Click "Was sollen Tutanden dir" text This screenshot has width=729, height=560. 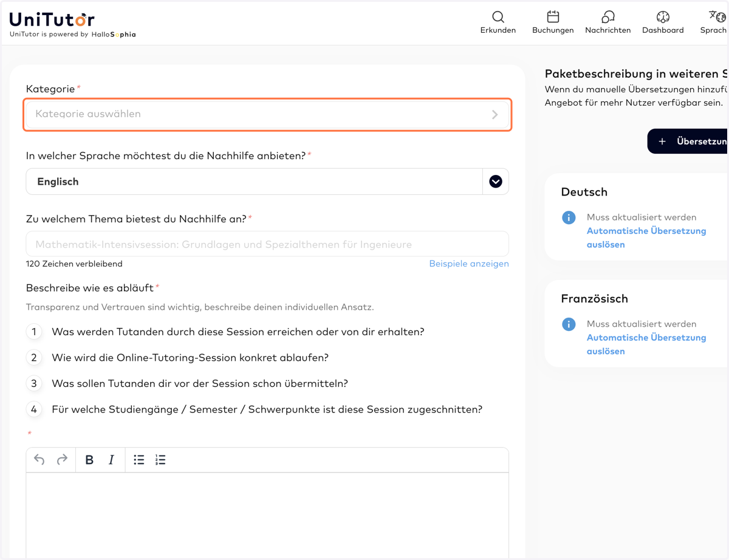click(x=200, y=384)
